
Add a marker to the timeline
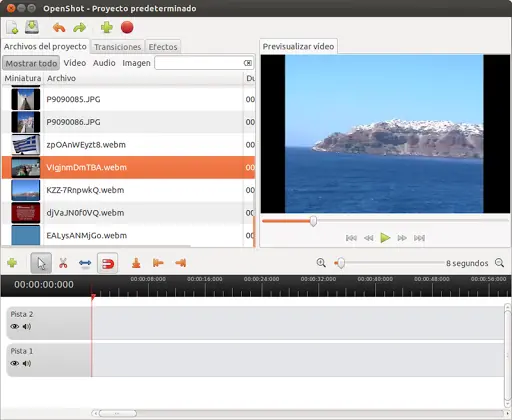pyautogui.click(x=136, y=263)
